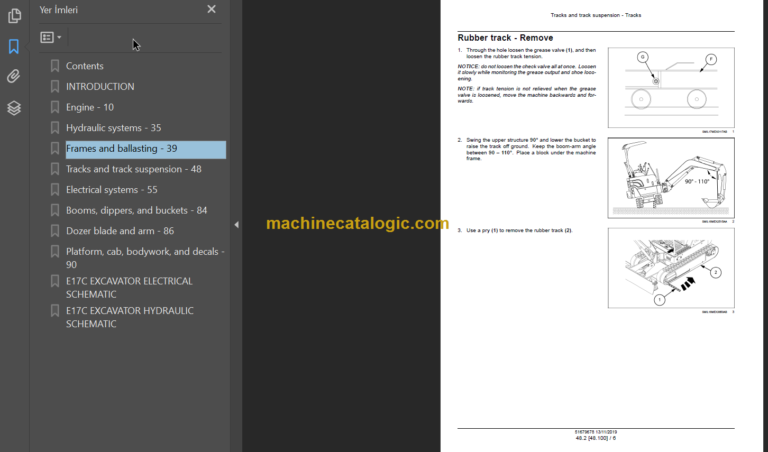Open the page thumbnails panel icon
The width and height of the screenshot is (768, 452).
[x=14, y=16]
